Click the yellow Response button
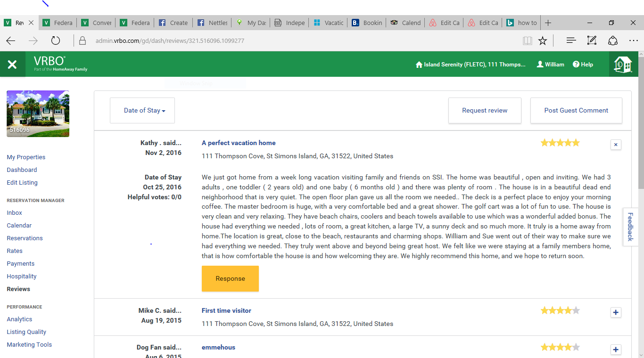The image size is (644, 358). pyautogui.click(x=230, y=278)
